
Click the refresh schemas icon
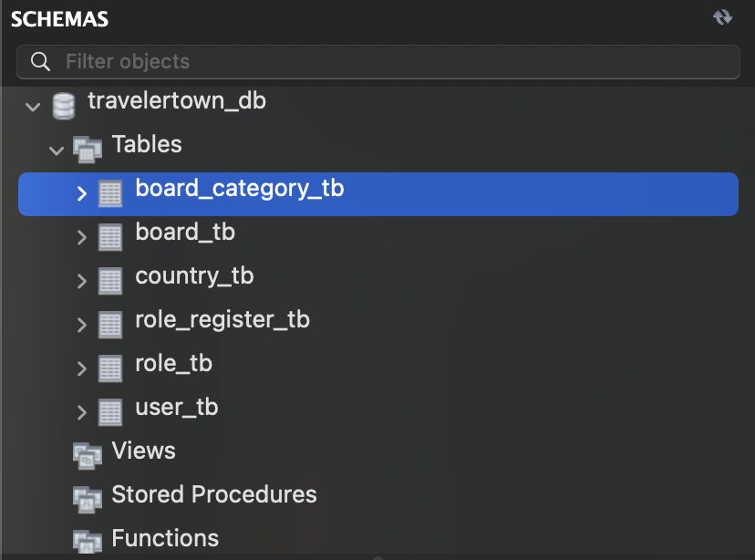click(x=722, y=16)
